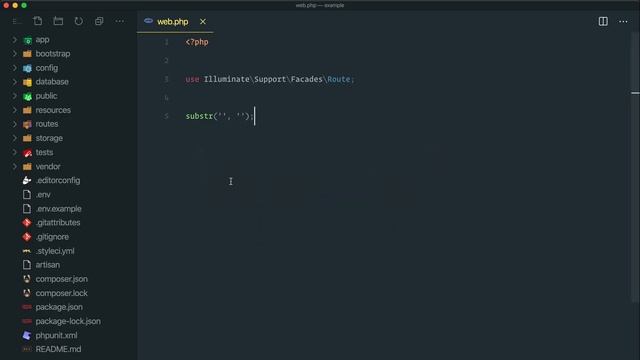Open the .env.example file

pos(58,209)
